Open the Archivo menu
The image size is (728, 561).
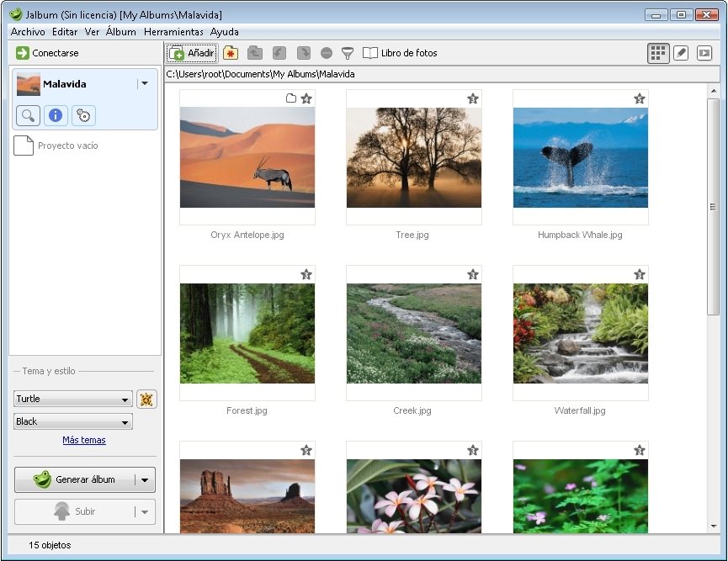coord(28,32)
